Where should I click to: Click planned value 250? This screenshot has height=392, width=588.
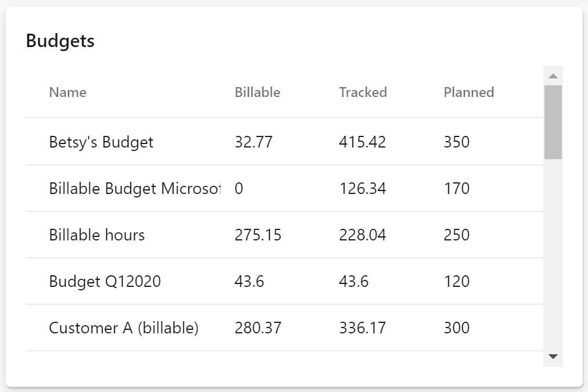(x=457, y=235)
